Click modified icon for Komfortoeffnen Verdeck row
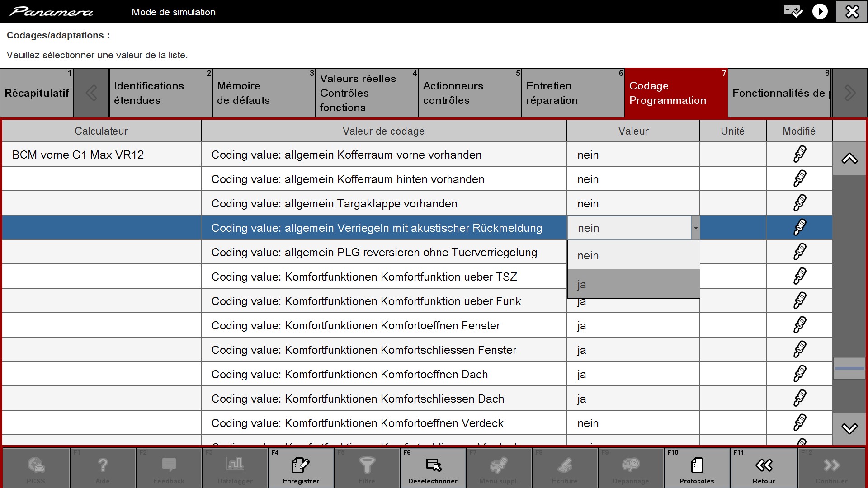This screenshot has height=488, width=868. tap(799, 423)
